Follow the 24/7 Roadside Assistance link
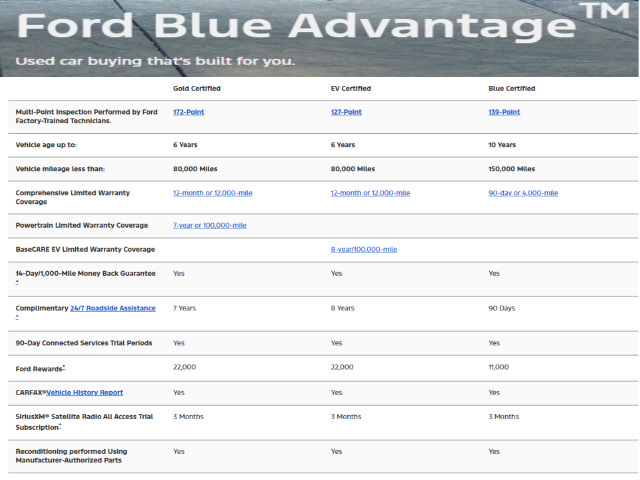 coord(113,308)
